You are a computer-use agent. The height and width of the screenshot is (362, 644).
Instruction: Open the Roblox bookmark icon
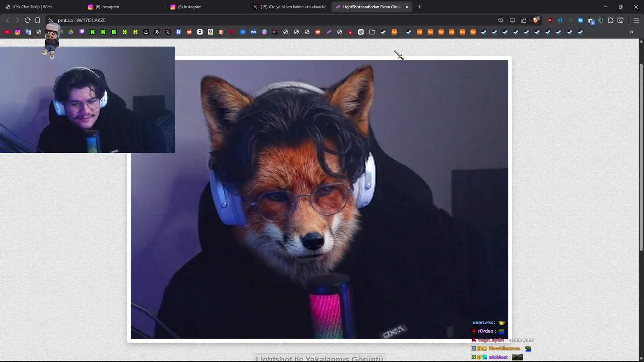pyautogui.click(x=178, y=32)
